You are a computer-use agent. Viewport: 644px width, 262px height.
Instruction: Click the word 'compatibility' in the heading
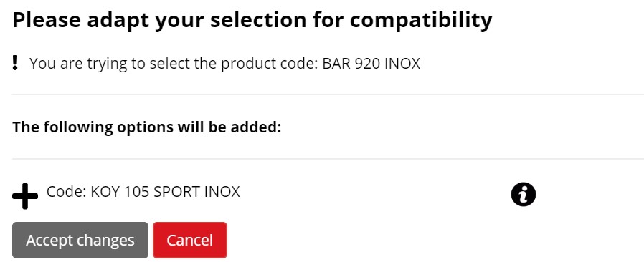point(421,19)
